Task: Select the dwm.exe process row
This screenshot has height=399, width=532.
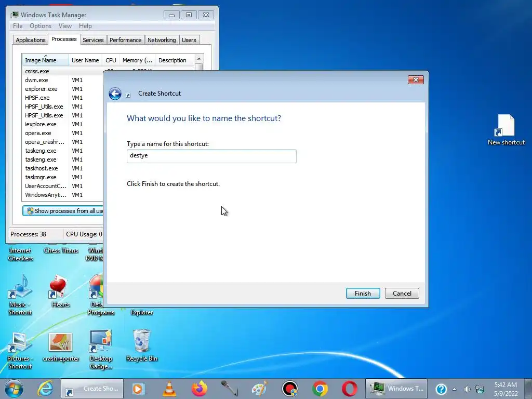Action: (x=63, y=80)
